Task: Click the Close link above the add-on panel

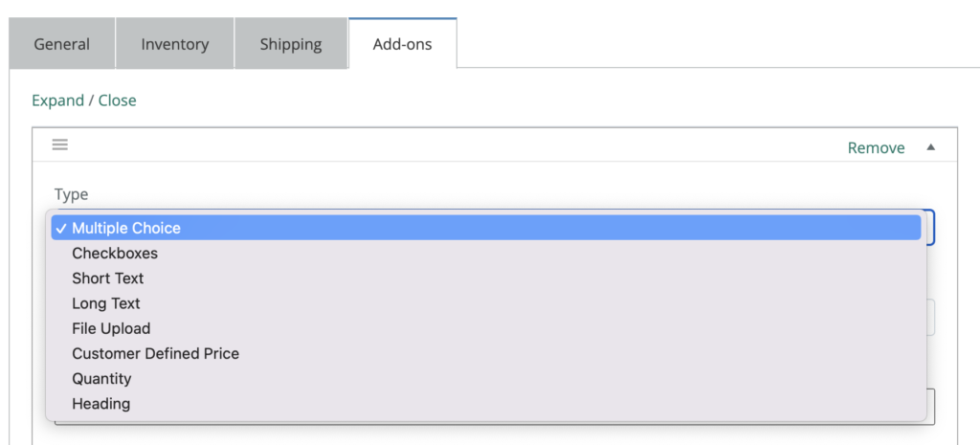Action: pos(118,100)
